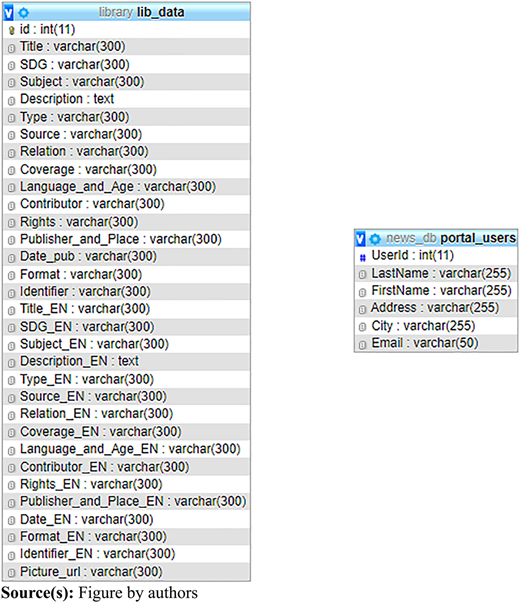The width and height of the screenshot is (520, 603).
Task: Select the Description : text column
Action: click(x=127, y=99)
